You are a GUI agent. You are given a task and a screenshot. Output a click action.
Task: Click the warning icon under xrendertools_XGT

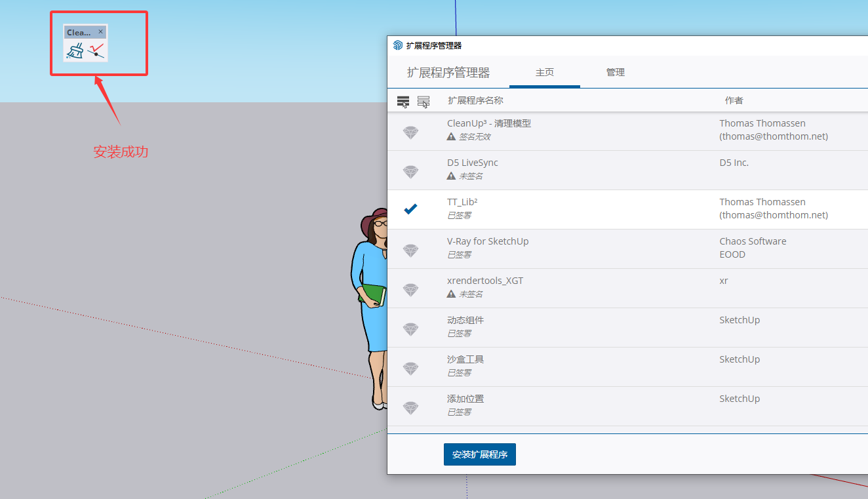click(451, 294)
